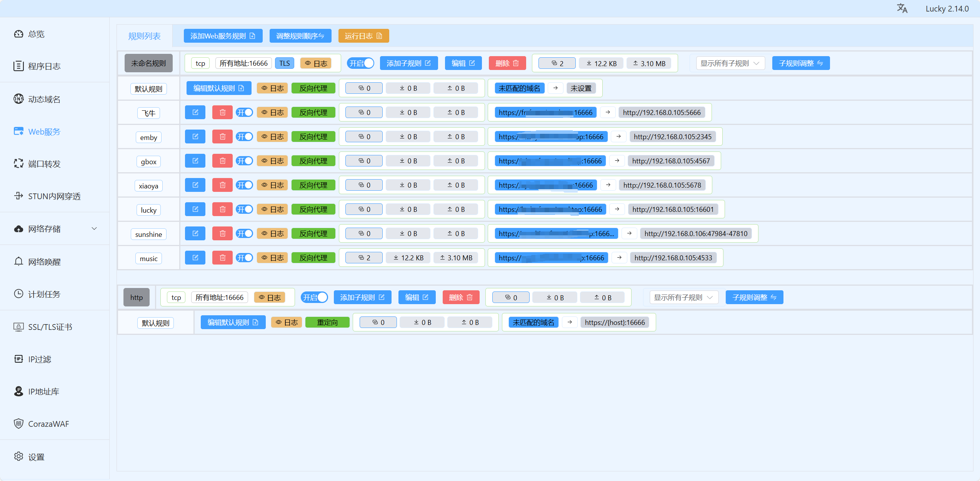Toggle the xiaoya rule switch
The image size is (980, 481).
pos(244,185)
